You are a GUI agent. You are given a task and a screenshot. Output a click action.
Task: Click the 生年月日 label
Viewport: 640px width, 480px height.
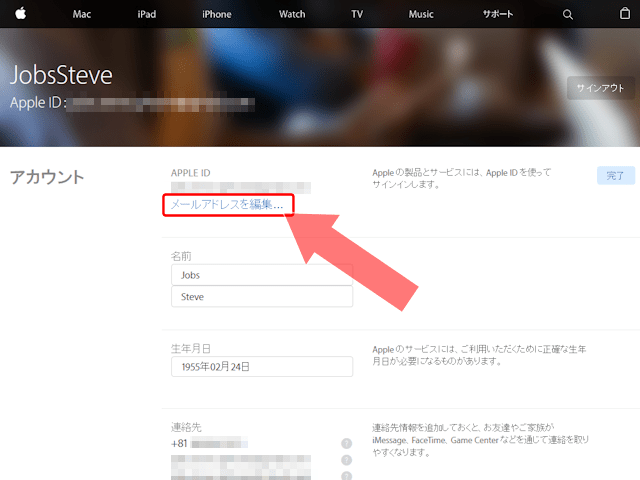pos(191,349)
